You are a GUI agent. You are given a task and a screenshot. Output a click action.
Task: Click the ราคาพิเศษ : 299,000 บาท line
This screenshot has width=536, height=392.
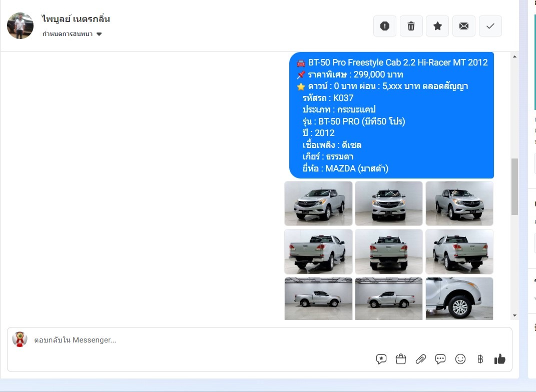click(350, 74)
